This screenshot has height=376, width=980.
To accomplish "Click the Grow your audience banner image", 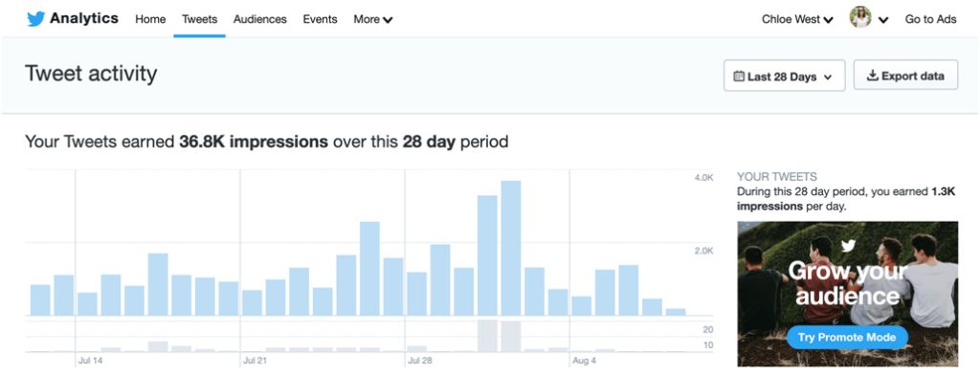I will 847,294.
